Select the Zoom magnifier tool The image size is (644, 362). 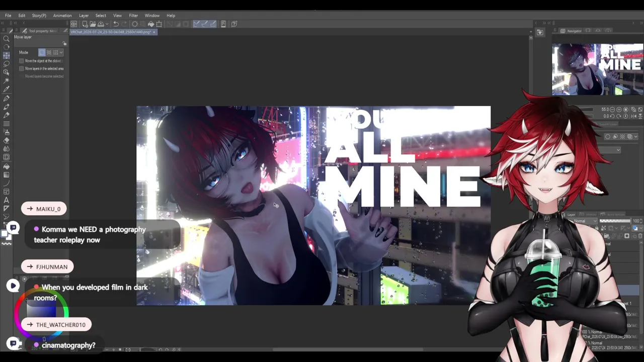7,39
